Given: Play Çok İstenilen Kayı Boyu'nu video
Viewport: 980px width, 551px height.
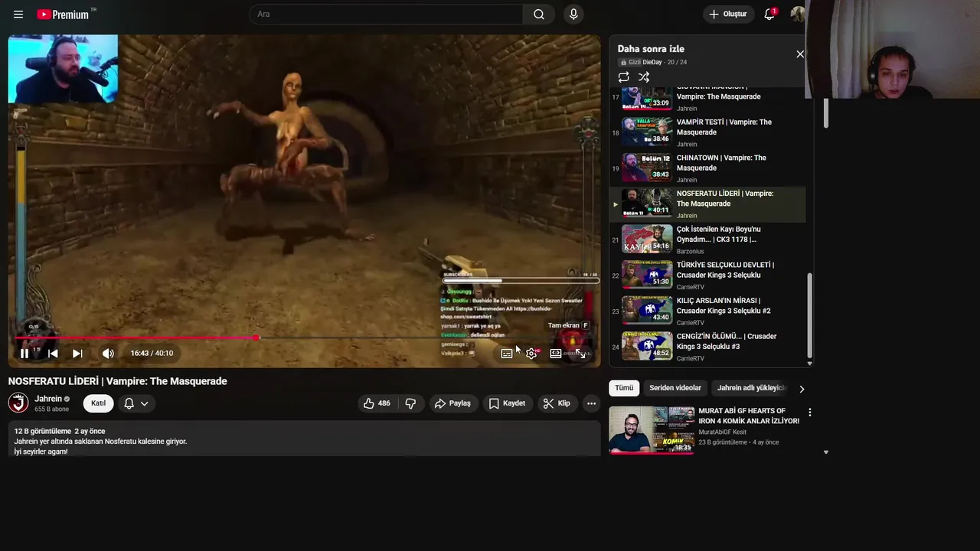Looking at the screenshot, I should click(x=707, y=240).
